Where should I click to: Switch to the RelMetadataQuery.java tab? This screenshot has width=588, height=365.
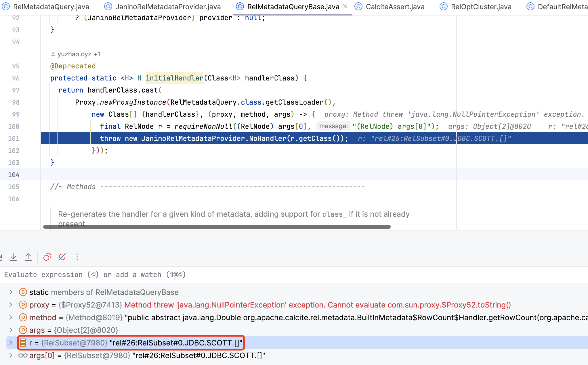pyautogui.click(x=51, y=7)
